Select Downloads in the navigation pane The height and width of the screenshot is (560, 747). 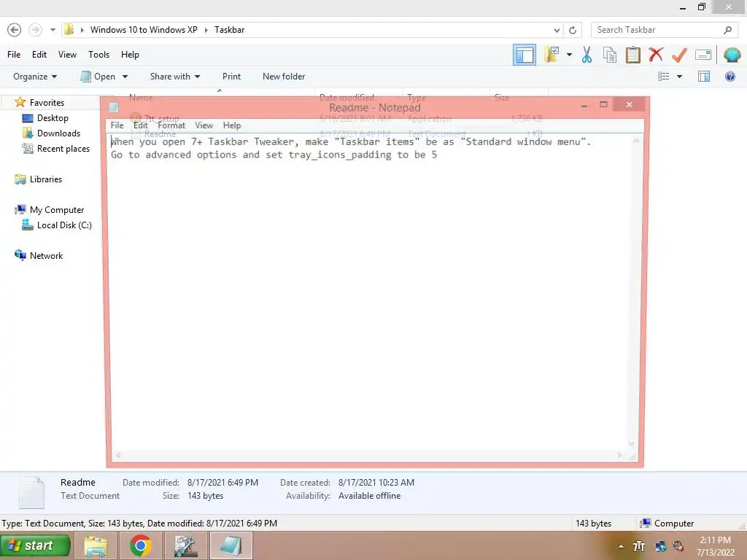58,133
